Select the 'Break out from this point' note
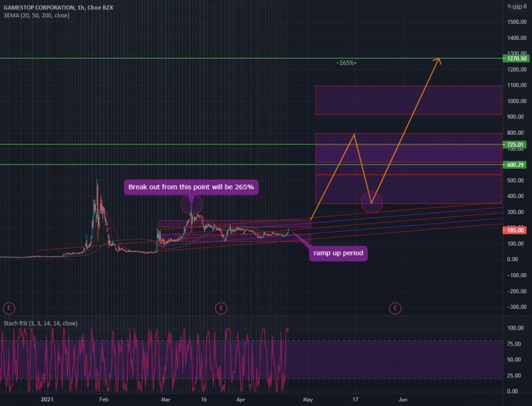 pos(192,187)
